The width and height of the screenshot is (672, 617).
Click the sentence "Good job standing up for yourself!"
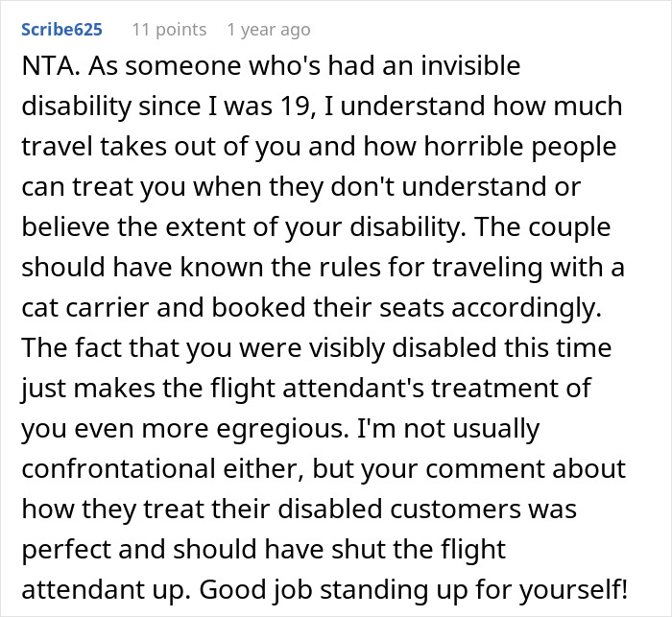pyautogui.click(x=413, y=589)
